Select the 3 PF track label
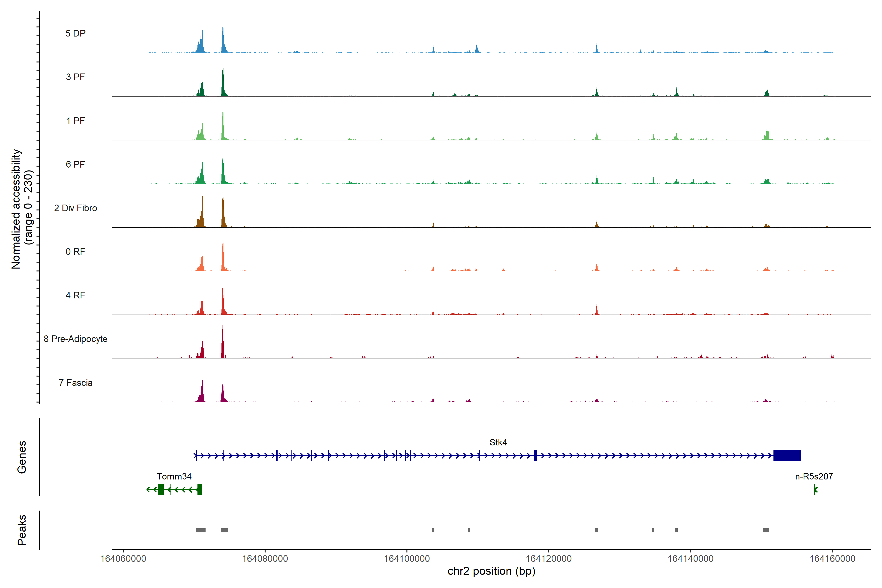Screen dimensions: 882x588 point(75,77)
